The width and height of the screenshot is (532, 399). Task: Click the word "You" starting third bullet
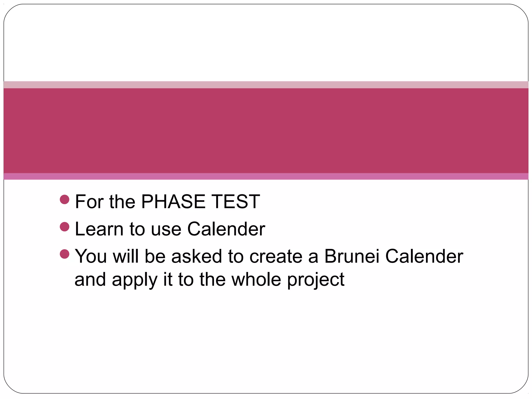(x=91, y=256)
